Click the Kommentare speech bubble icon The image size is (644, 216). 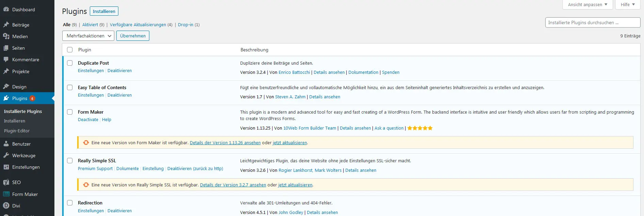tap(6, 60)
